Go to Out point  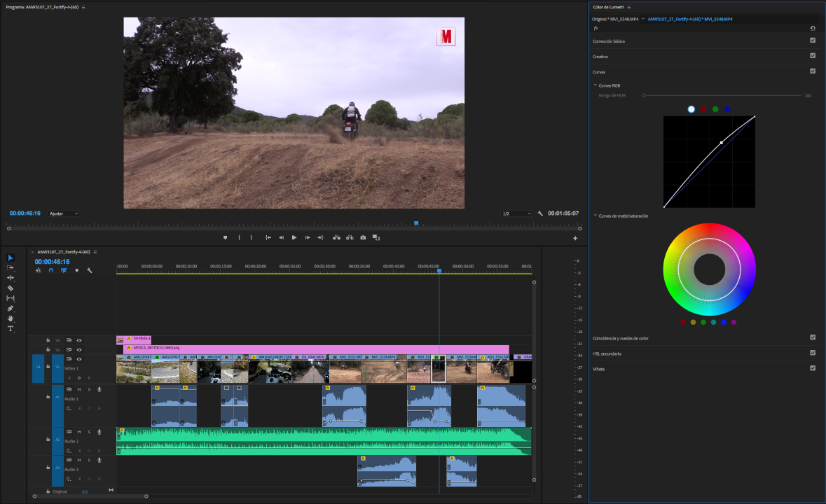pyautogui.click(x=320, y=238)
